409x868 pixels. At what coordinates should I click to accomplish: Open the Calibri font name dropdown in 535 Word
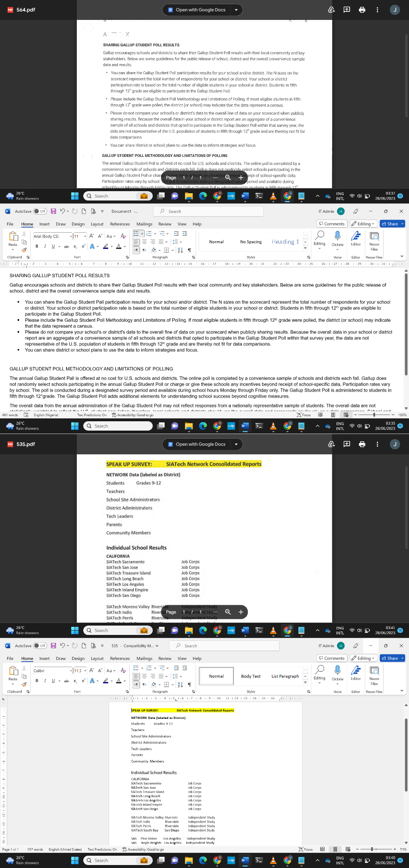(x=70, y=670)
